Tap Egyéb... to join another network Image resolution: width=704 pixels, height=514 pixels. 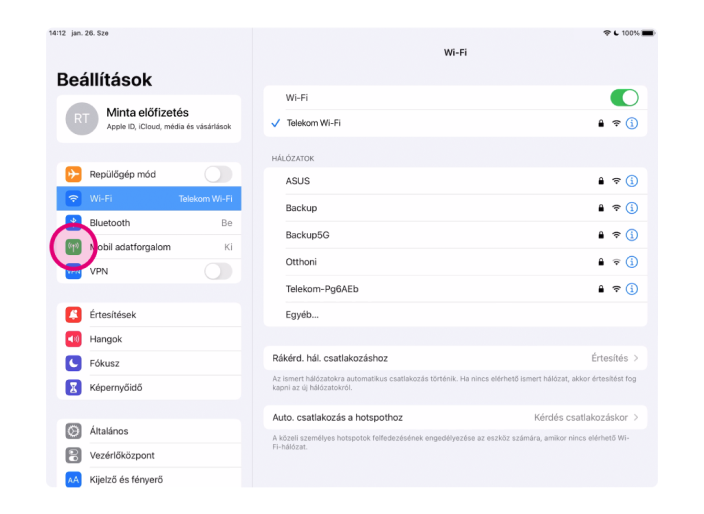pyautogui.click(x=302, y=314)
